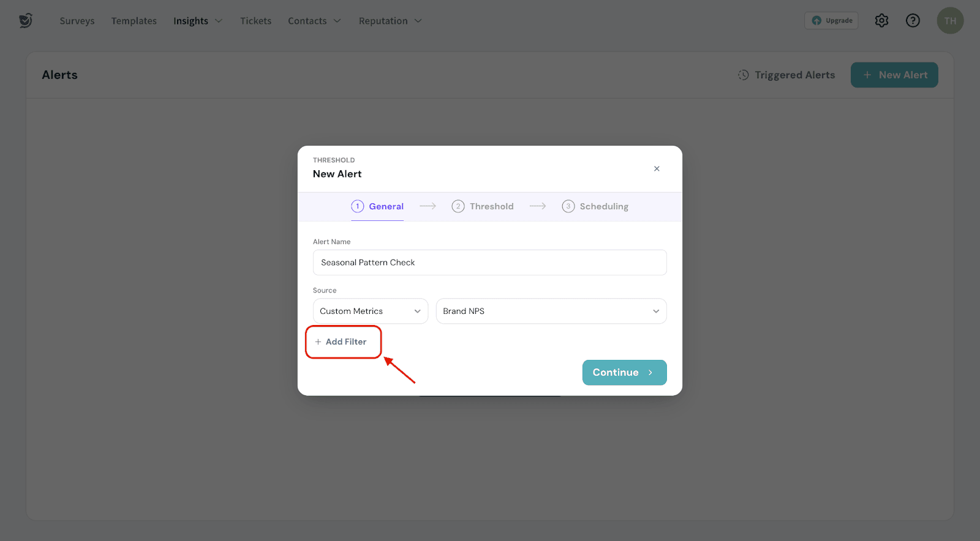The image size is (980, 541).
Task: Go to the Surveys page
Action: click(x=77, y=21)
